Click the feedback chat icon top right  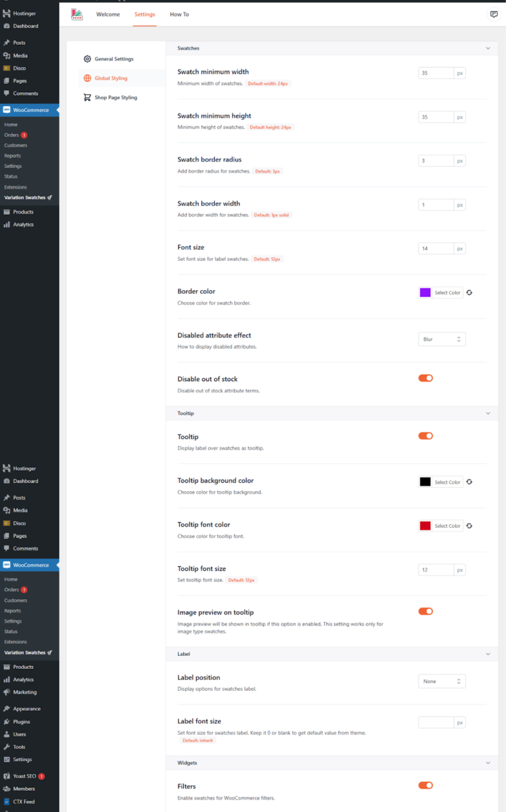493,13
